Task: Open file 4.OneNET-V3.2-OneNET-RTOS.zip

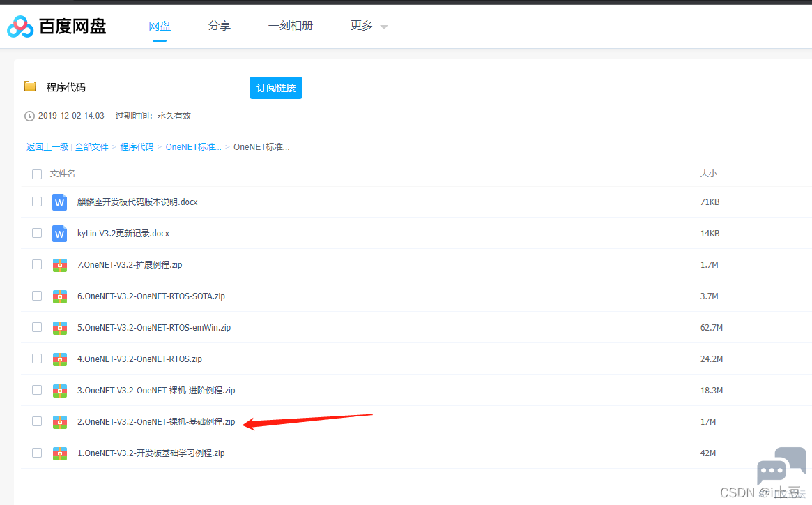Action: pyautogui.click(x=139, y=359)
